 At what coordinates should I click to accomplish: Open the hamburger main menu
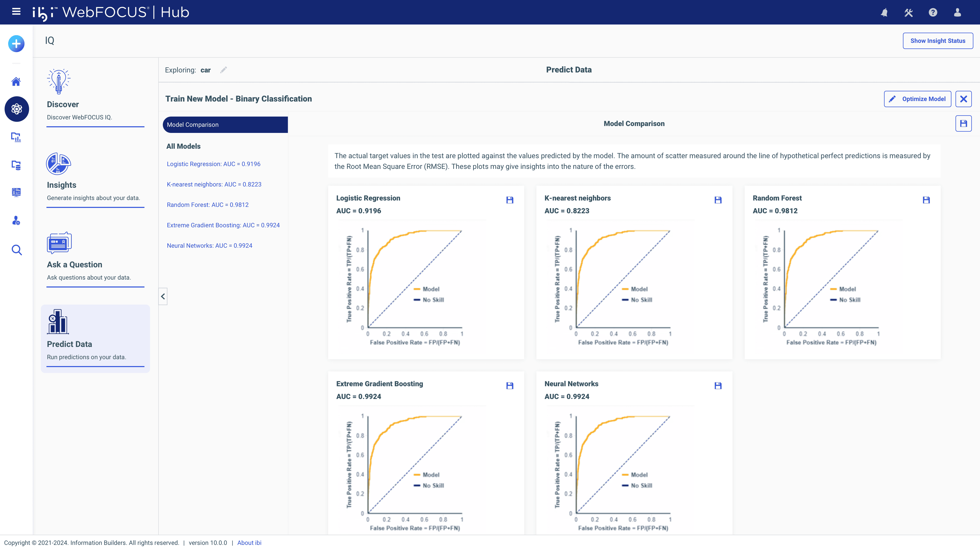(x=16, y=12)
